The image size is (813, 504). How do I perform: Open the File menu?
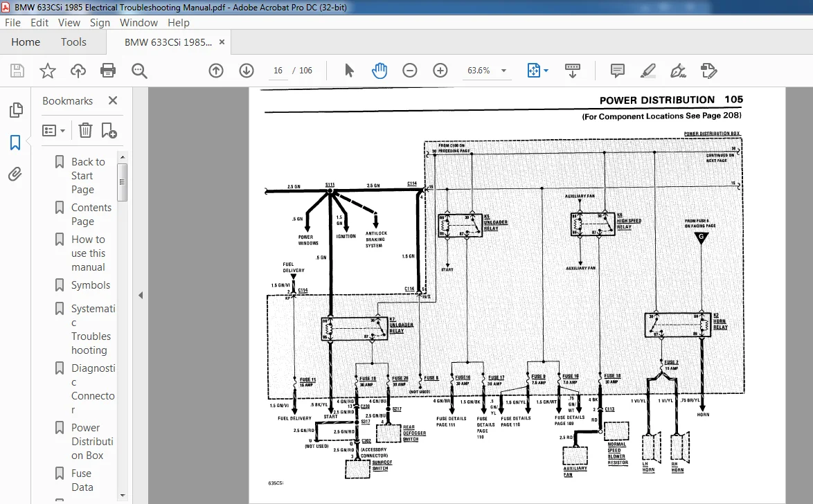[12, 23]
